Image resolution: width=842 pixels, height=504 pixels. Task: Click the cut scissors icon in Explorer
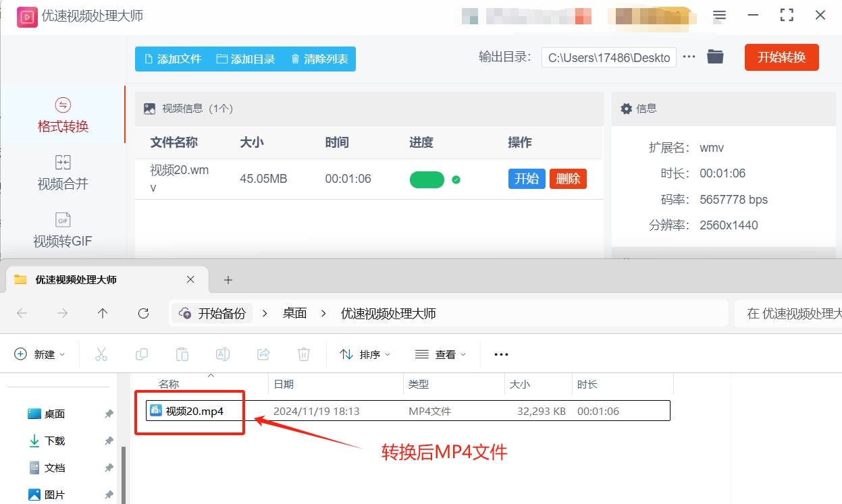(101, 354)
